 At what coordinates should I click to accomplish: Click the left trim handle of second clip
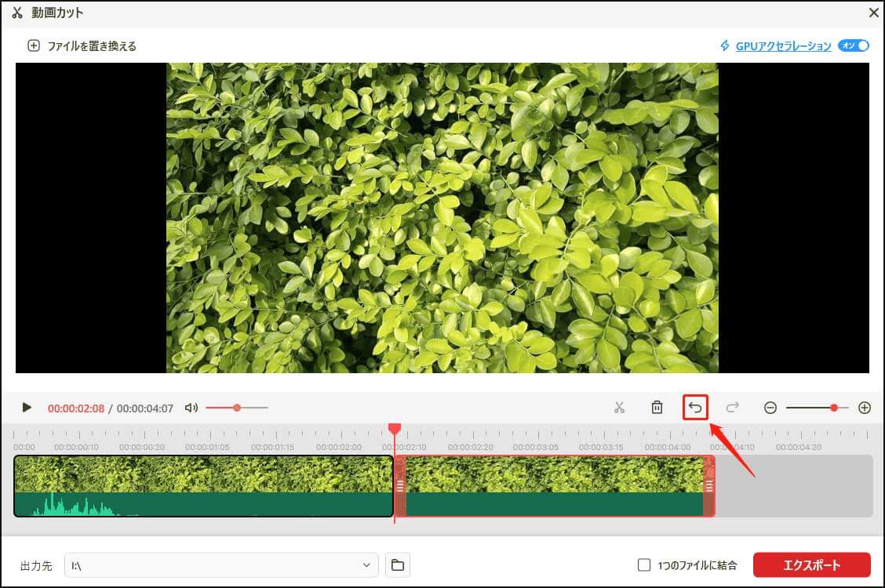[400, 486]
